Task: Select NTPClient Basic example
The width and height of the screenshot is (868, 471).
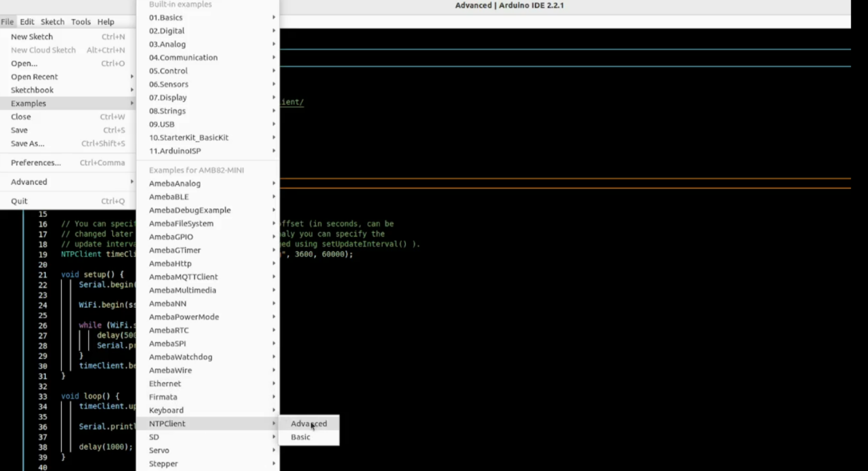Action: click(309, 437)
